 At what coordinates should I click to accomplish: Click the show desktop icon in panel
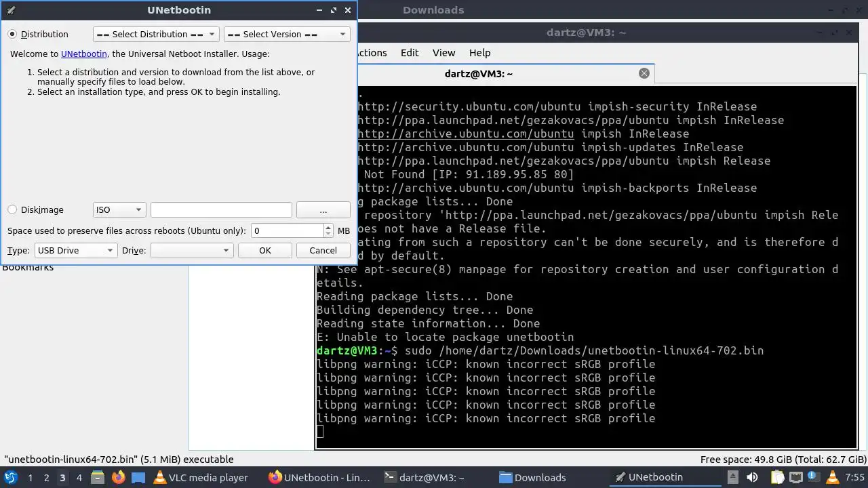[x=138, y=478]
